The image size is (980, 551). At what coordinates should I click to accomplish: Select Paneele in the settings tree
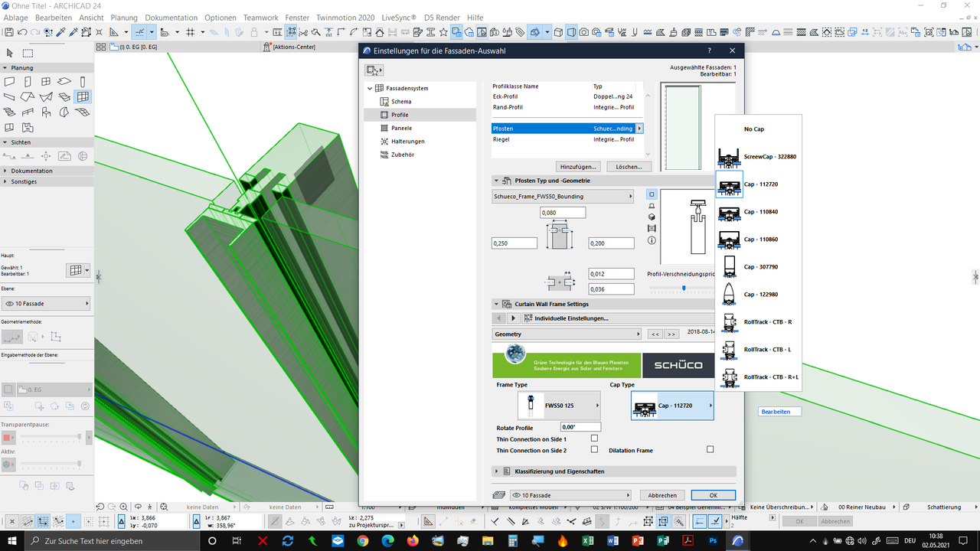coord(401,128)
